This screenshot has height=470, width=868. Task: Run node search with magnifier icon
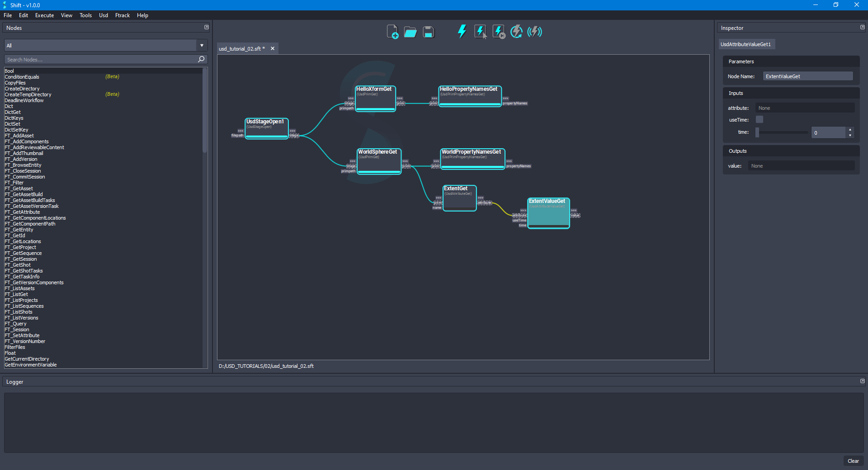click(x=201, y=59)
